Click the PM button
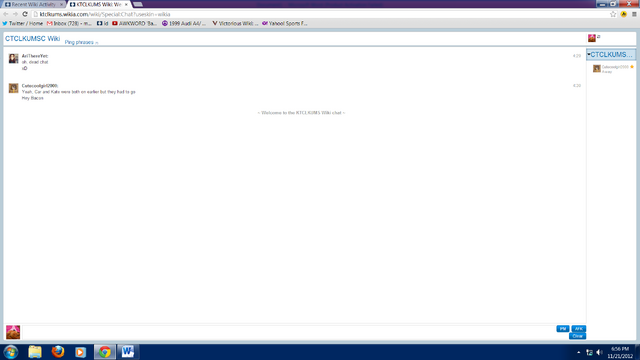Viewport: 640px width, 360px height. click(x=562, y=329)
